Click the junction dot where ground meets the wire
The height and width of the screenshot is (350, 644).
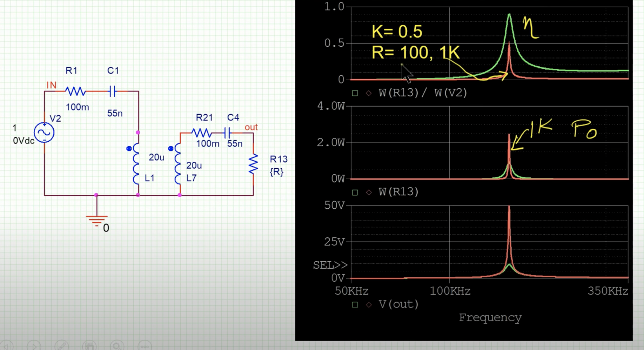[96, 195]
